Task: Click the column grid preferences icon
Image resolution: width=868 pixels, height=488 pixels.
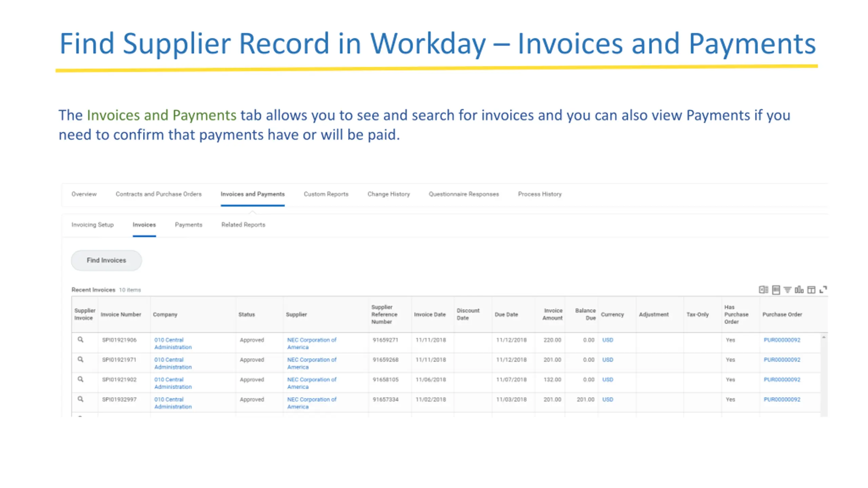Action: 811,290
